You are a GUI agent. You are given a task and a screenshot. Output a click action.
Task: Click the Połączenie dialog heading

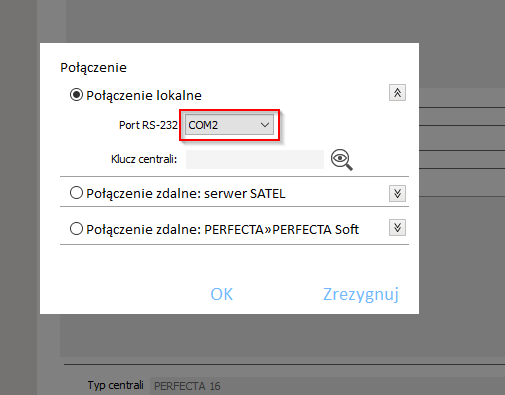93,68
